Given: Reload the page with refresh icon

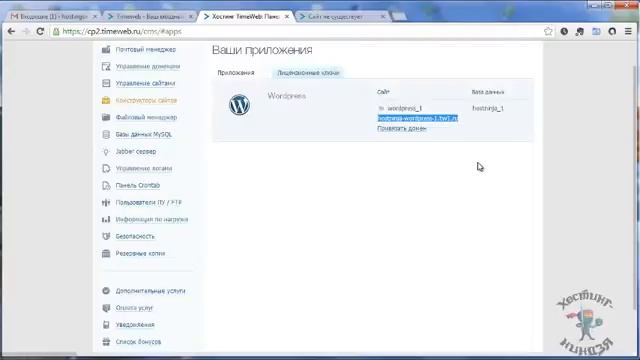Looking at the screenshot, I should point(40,31).
